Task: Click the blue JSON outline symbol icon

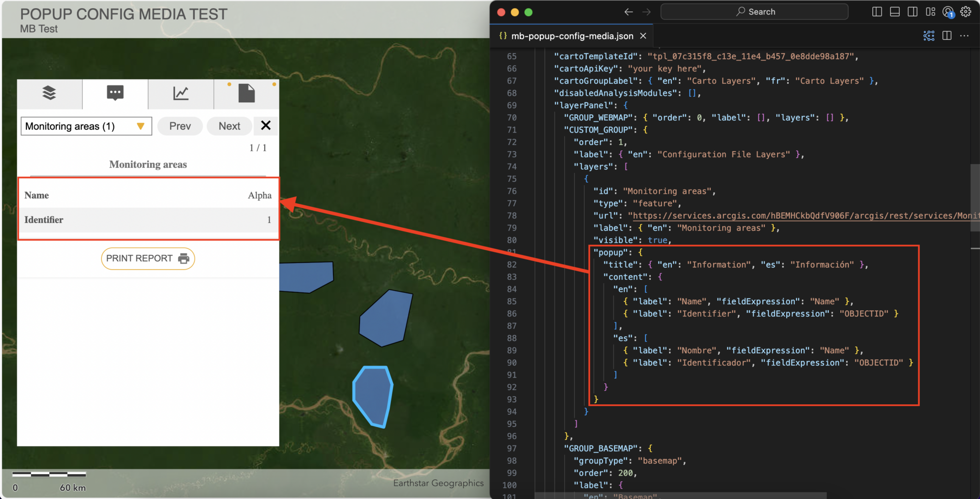Action: pyautogui.click(x=928, y=35)
